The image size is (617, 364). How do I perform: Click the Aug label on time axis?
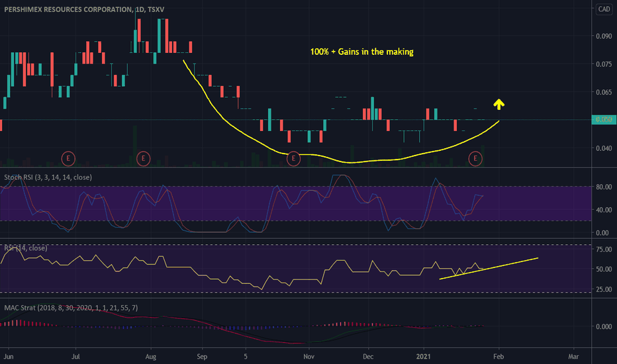[x=151, y=357]
